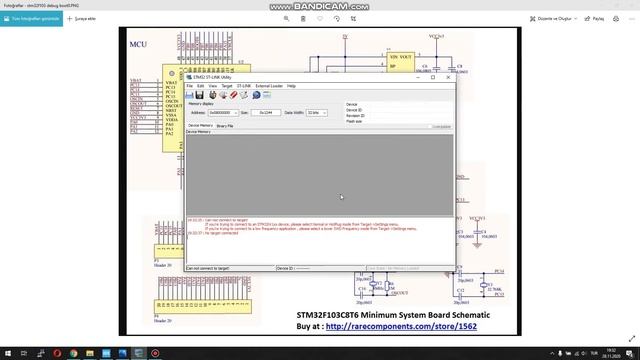640x360 pixels.
Task: Expand the Data Width dropdown
Action: point(324,113)
